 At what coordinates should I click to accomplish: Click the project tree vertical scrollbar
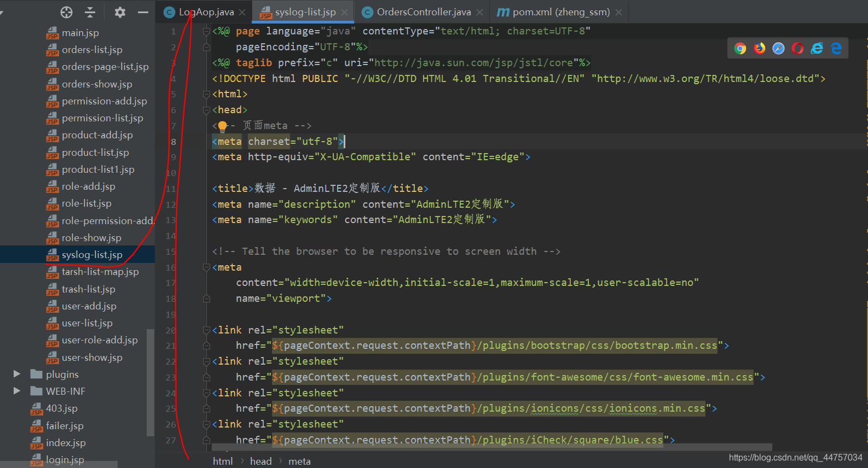click(151, 383)
